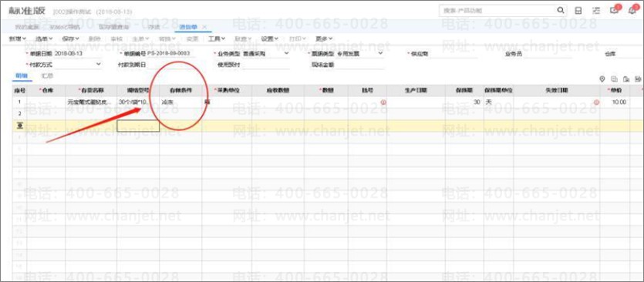
Task: Click red info icon in 批号 cell
Action: click(383, 102)
